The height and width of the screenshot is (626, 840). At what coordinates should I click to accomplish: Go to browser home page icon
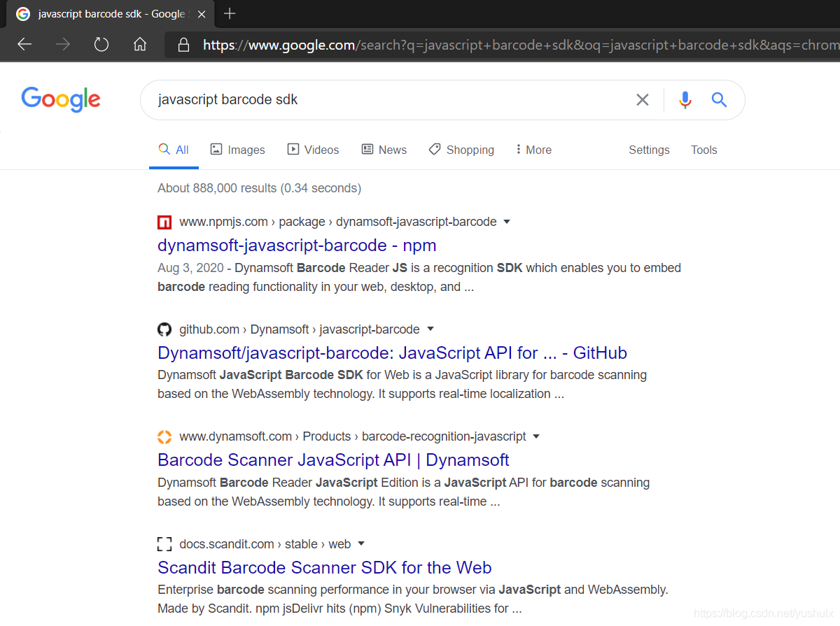[140, 45]
